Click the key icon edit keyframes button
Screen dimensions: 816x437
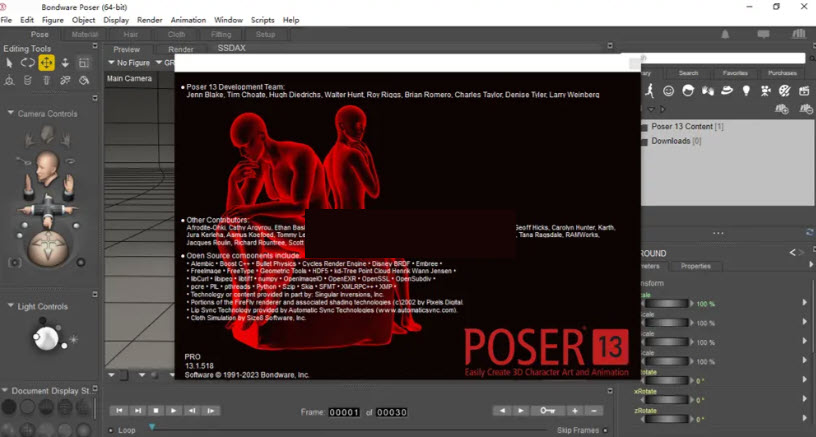547,410
